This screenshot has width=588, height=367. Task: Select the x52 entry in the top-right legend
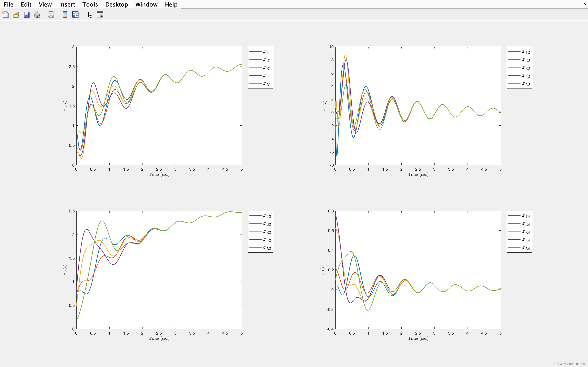(526, 84)
